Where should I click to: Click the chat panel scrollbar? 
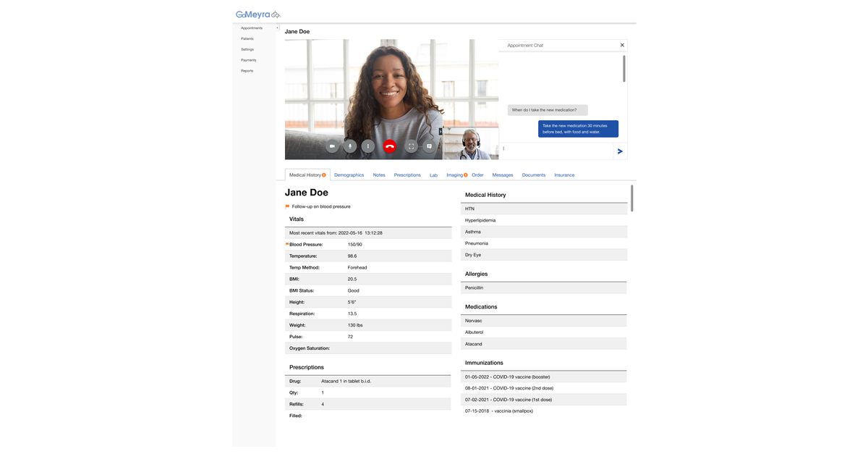[624, 69]
